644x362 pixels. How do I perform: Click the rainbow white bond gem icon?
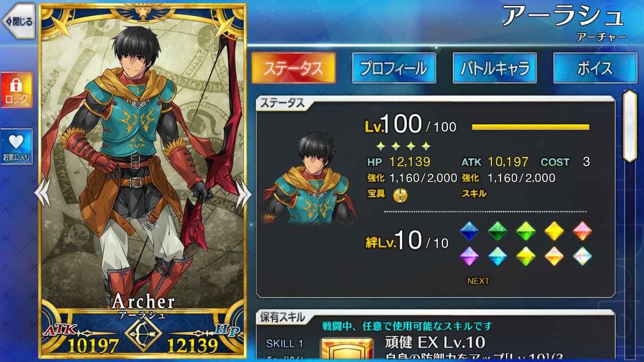[583, 256]
